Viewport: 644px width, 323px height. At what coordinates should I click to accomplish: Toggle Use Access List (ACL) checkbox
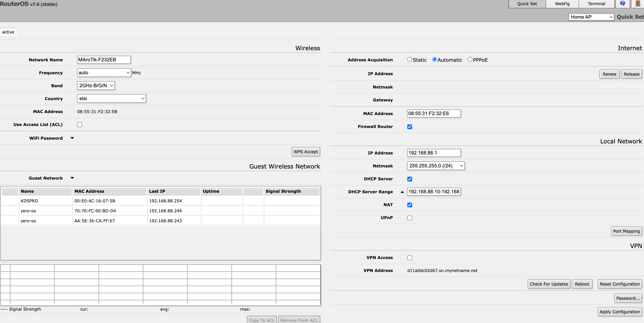tap(80, 125)
